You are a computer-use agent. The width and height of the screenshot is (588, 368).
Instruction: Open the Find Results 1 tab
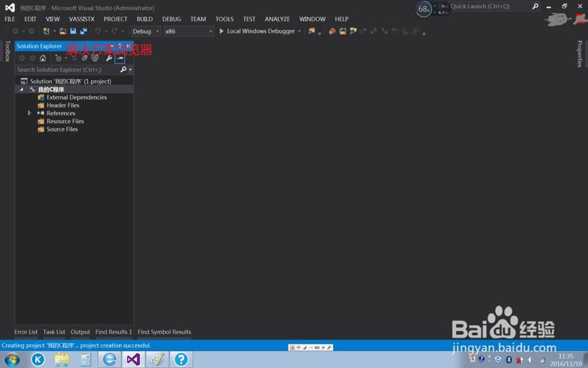click(x=113, y=332)
